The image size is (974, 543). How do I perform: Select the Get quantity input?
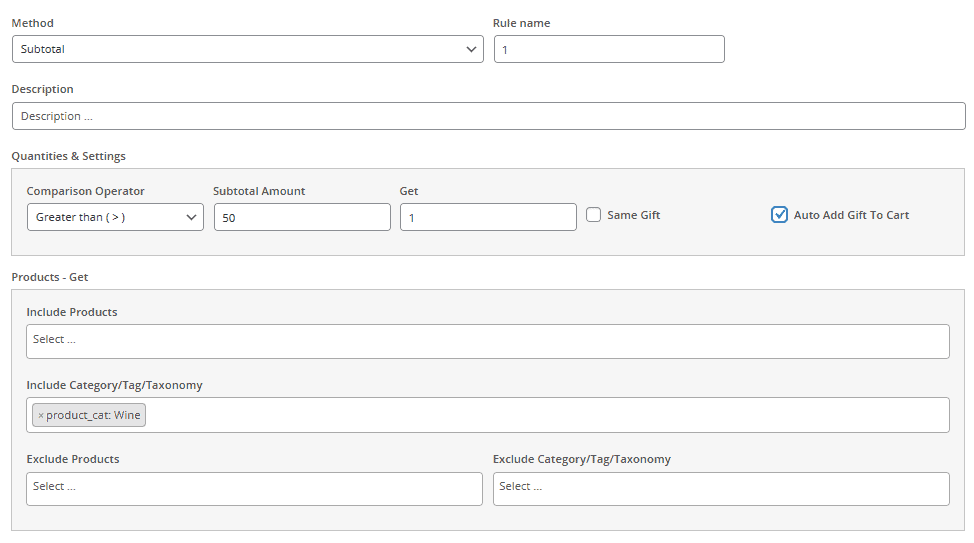(x=487, y=217)
